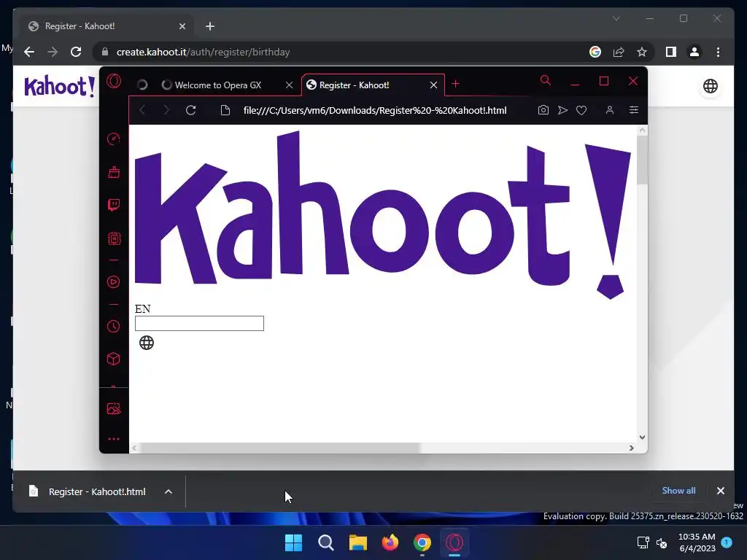The height and width of the screenshot is (560, 747).
Task: Click Opera horizontal scrollbar thumb
Action: coord(281,448)
